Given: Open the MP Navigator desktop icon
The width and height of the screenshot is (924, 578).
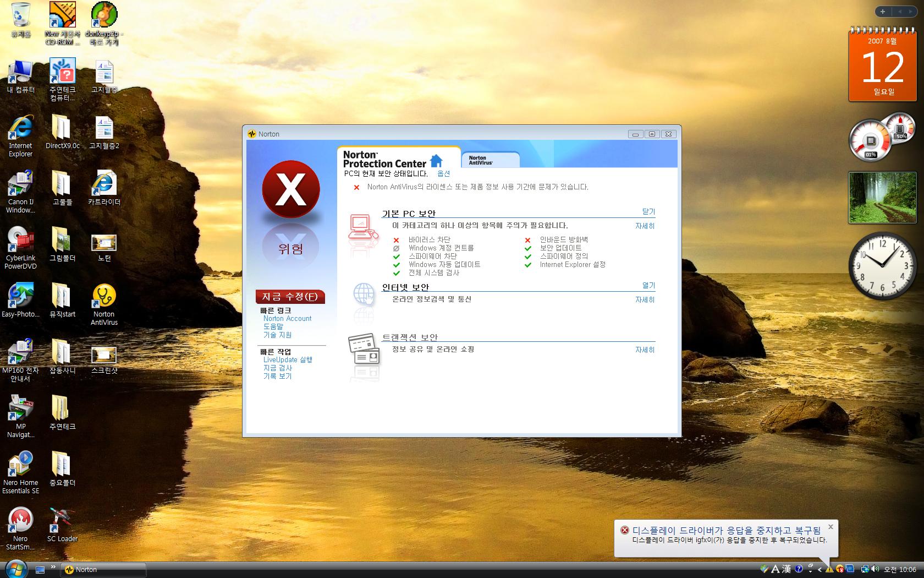Looking at the screenshot, I should click(x=20, y=417).
